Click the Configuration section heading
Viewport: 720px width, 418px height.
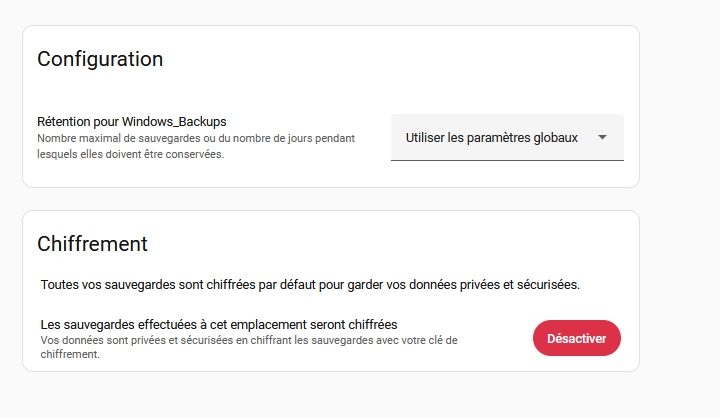[100, 59]
